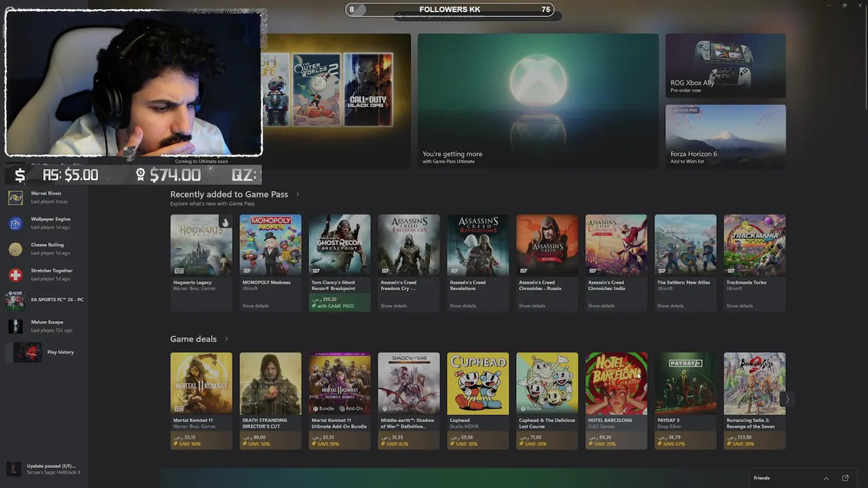
Task: Open the Play history entry
Action: (45, 352)
